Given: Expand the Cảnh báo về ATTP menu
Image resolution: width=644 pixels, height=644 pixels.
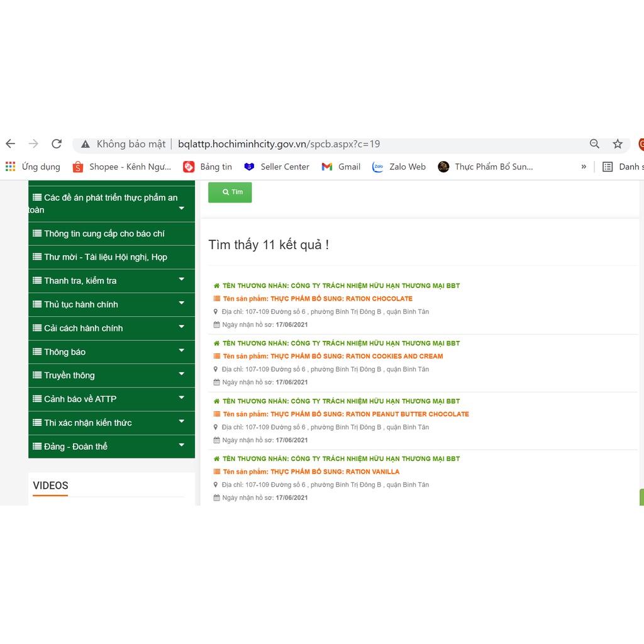Looking at the screenshot, I should point(181,398).
